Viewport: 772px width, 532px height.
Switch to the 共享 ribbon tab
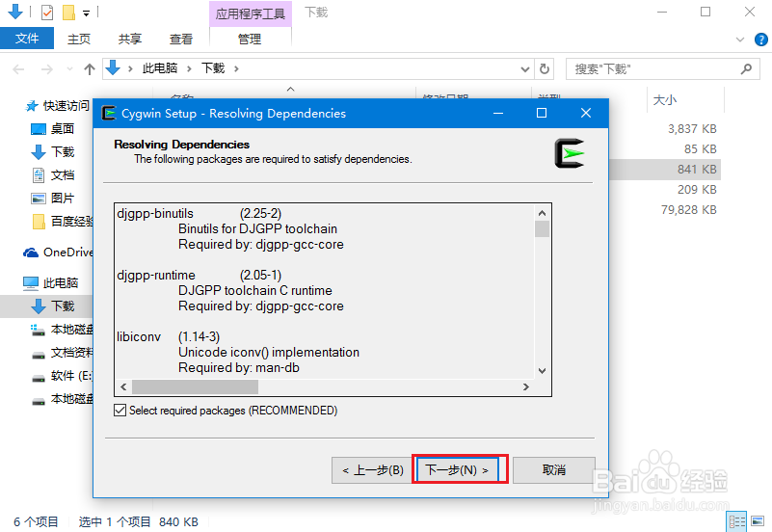click(x=130, y=39)
